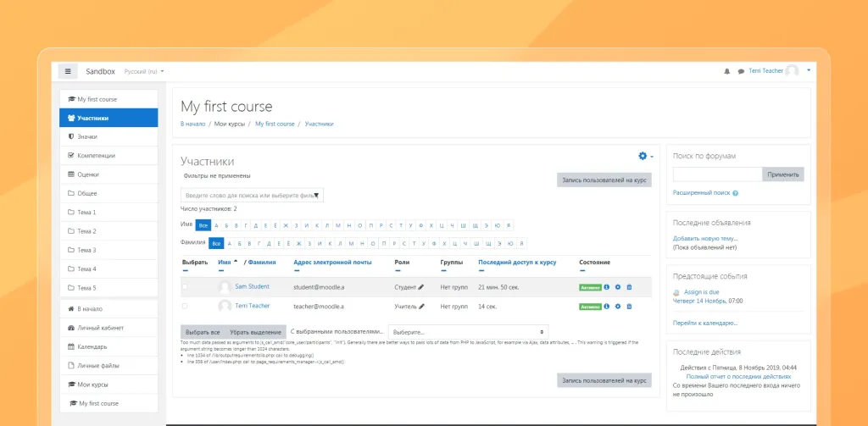Open the messages speech bubble icon
The width and height of the screenshot is (868, 426).
[x=741, y=71]
